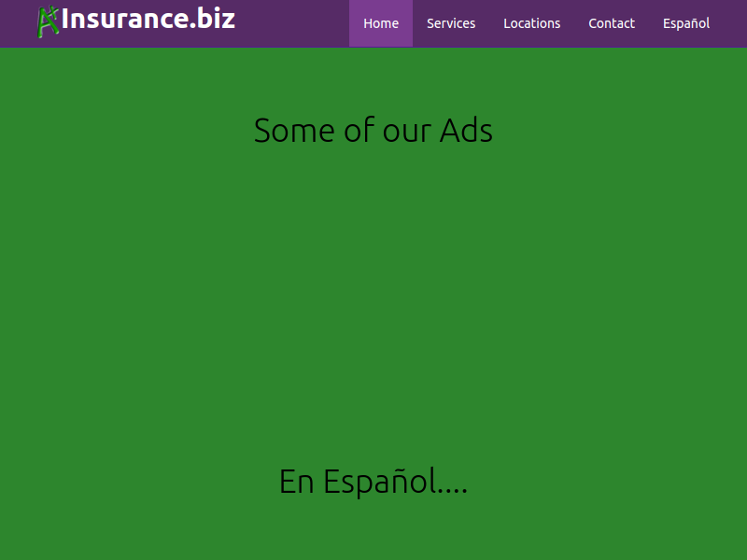Switch the site to Español
Image resolution: width=747 pixels, height=560 pixels.
(x=686, y=23)
